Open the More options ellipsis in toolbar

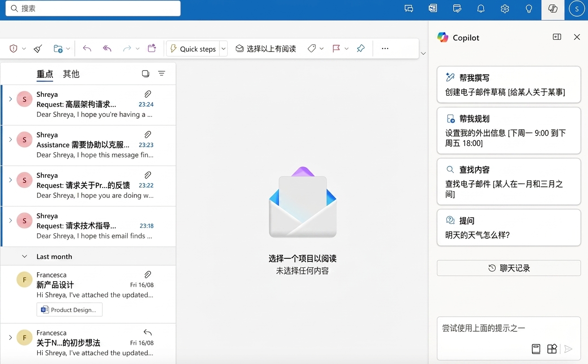click(x=385, y=48)
